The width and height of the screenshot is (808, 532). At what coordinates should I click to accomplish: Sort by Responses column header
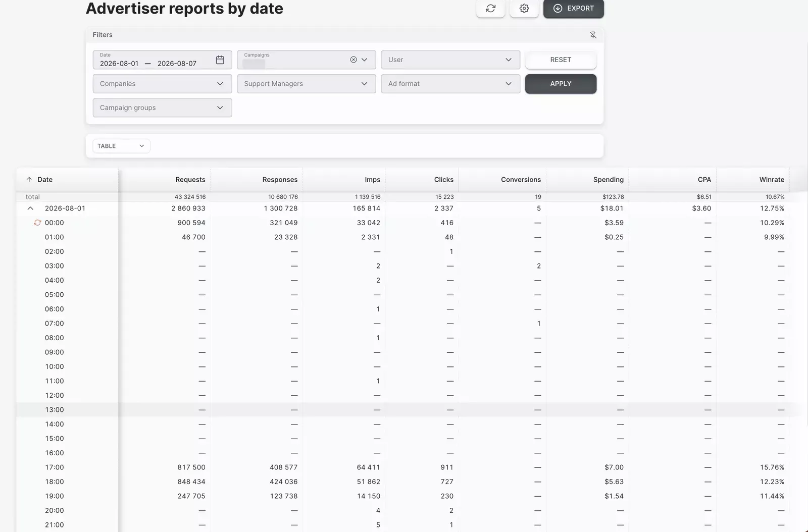pyautogui.click(x=280, y=180)
